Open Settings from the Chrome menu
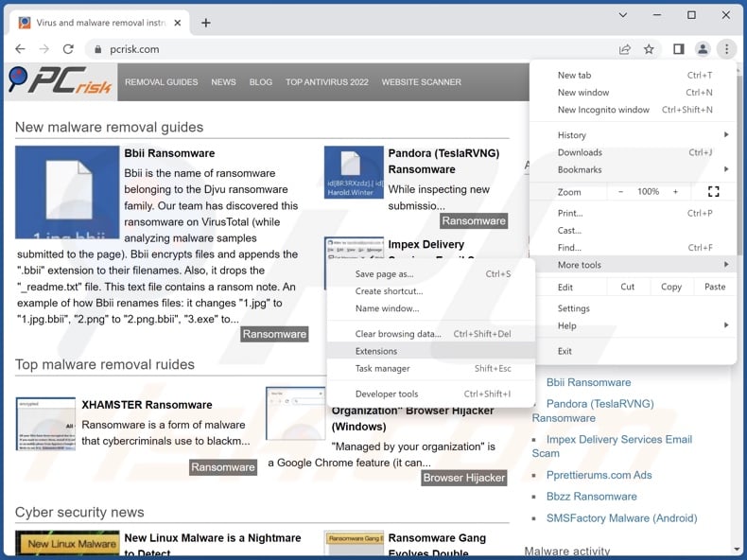This screenshot has height=560, width=747. (x=574, y=308)
